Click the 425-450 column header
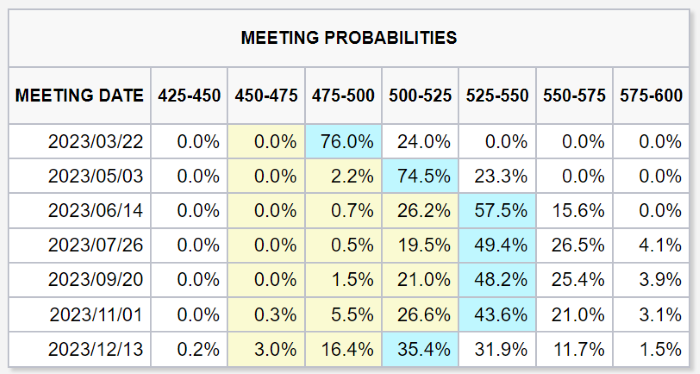 (189, 96)
